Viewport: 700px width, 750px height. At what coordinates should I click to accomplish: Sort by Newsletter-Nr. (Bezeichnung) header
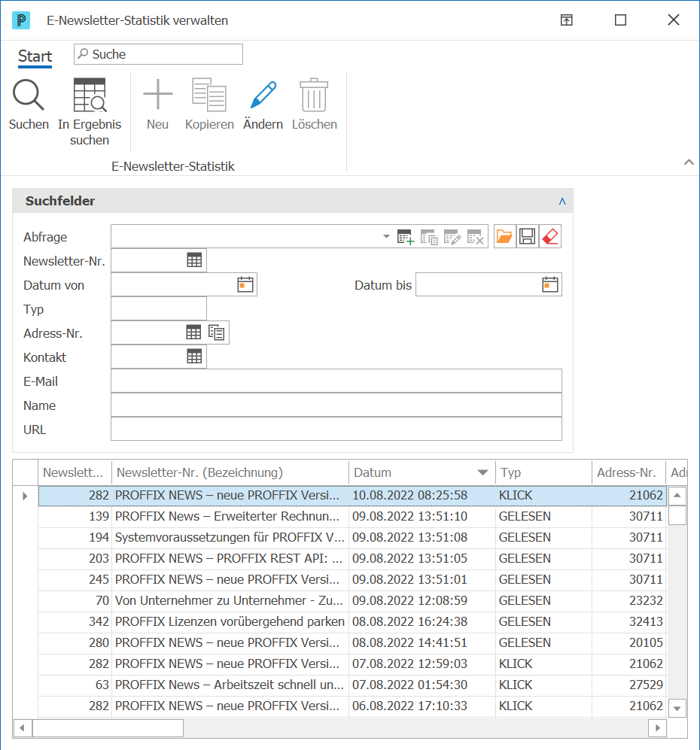(230, 472)
